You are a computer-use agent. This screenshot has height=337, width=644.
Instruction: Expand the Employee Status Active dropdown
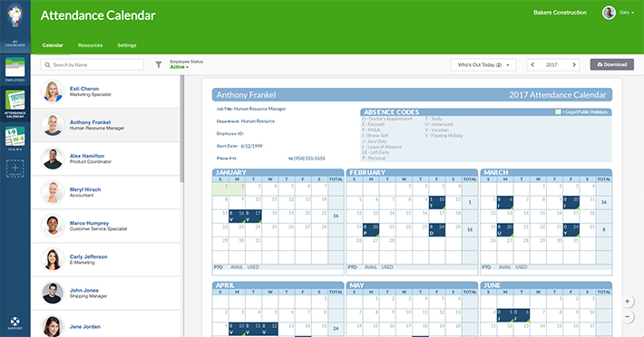point(180,67)
